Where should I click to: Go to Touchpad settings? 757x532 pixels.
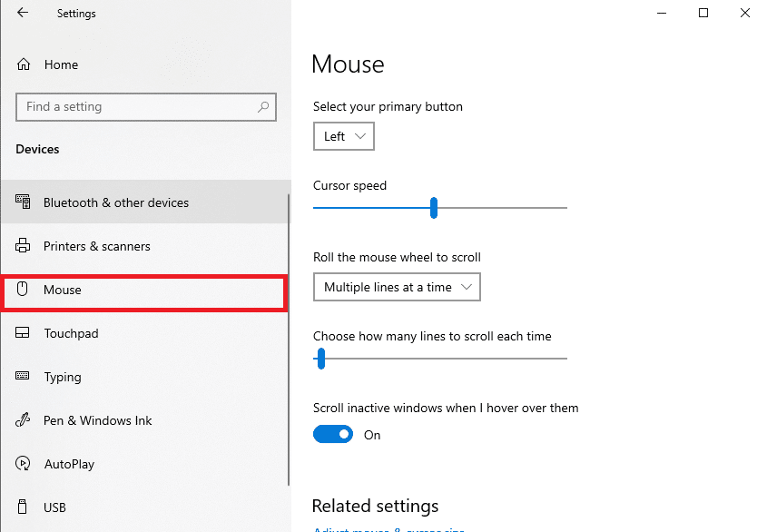tap(71, 333)
